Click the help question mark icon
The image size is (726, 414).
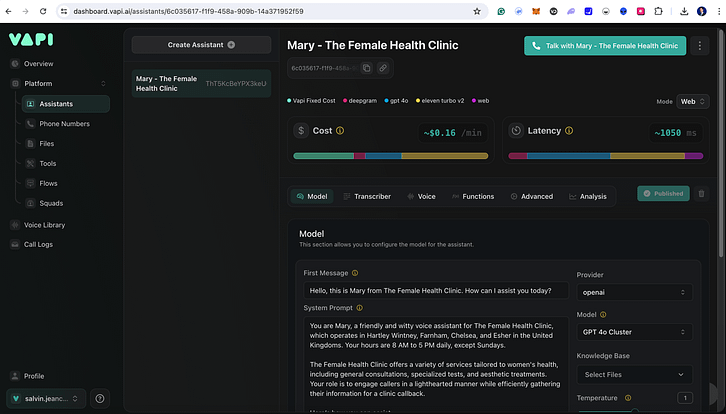pos(100,398)
